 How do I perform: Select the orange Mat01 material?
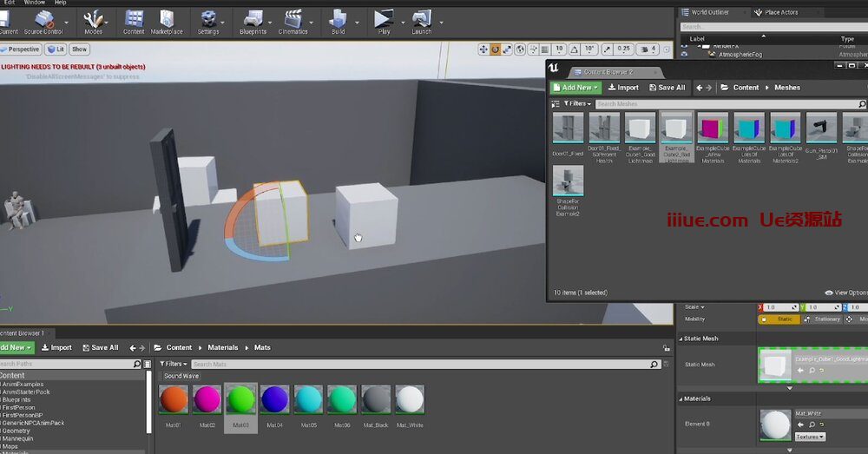pos(174,400)
